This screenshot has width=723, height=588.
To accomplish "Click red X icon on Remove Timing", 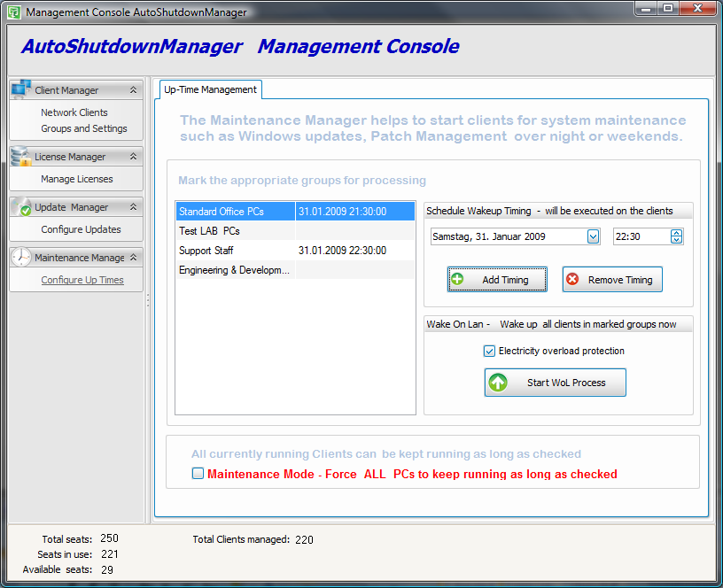I will (x=572, y=279).
